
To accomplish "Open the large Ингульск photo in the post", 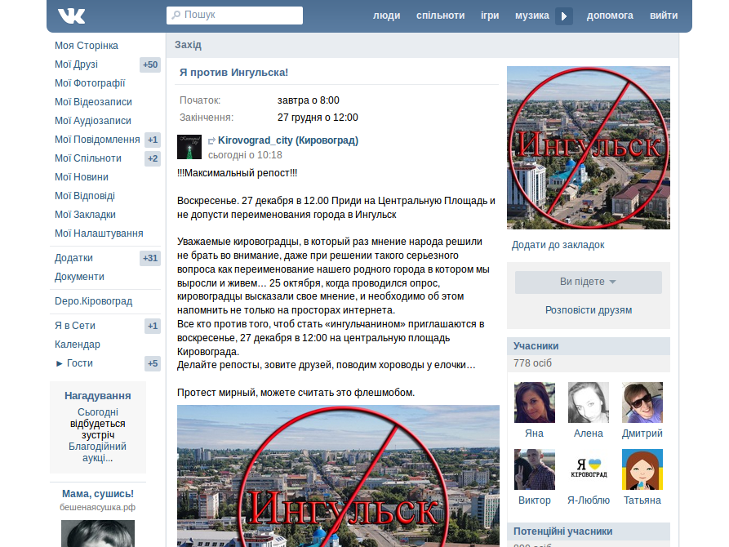I will [x=338, y=476].
